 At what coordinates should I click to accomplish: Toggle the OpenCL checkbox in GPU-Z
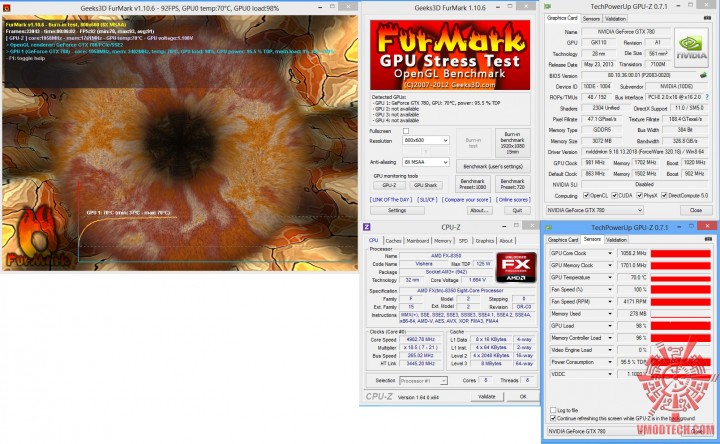[586, 196]
